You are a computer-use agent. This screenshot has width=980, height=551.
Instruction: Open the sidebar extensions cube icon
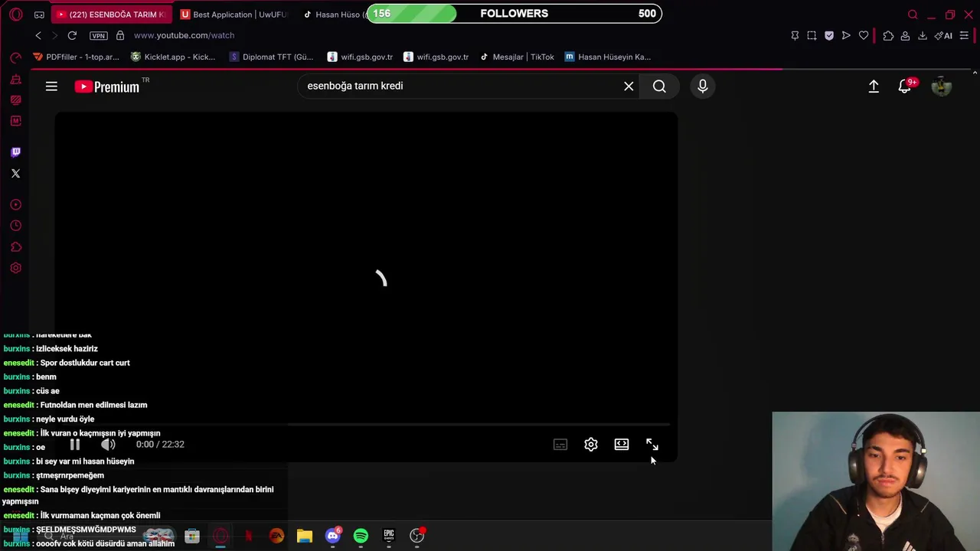pyautogui.click(x=16, y=247)
